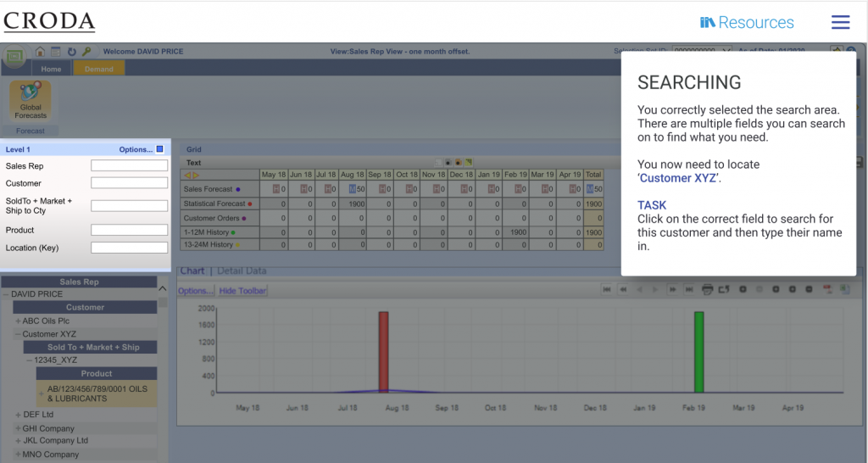The width and height of the screenshot is (868, 463).
Task: Switch to the Chart tab
Action: pos(192,271)
